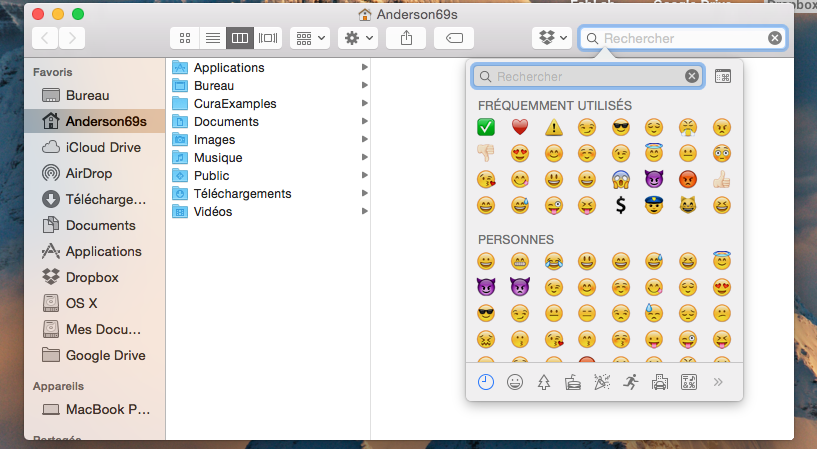Screen dimensions: 817x449
Task: Switch to the activity runner tab
Action: point(631,382)
